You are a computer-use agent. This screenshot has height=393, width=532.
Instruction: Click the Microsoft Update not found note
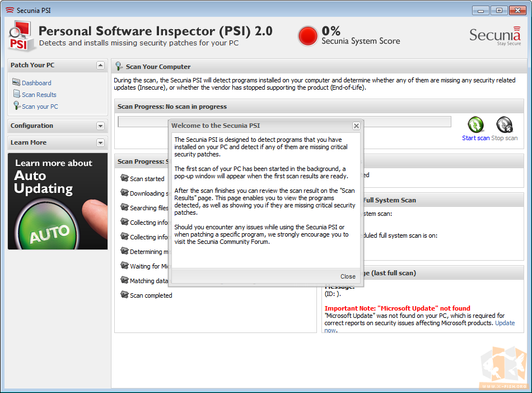(x=397, y=308)
